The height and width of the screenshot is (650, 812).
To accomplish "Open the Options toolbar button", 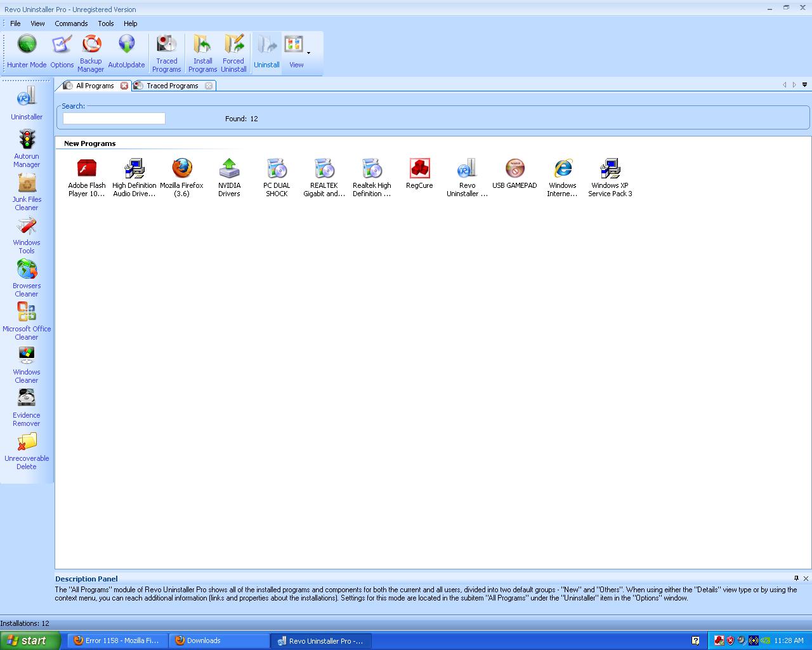I will point(62,52).
